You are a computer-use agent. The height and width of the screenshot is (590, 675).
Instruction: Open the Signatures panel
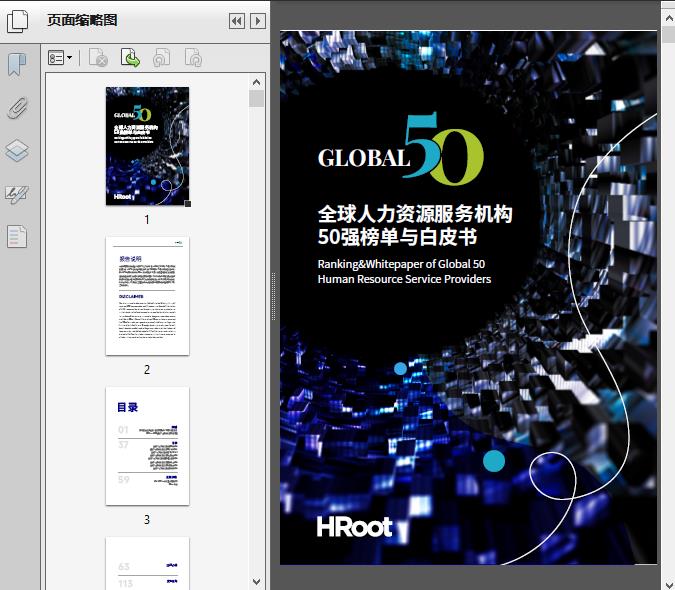point(17,194)
